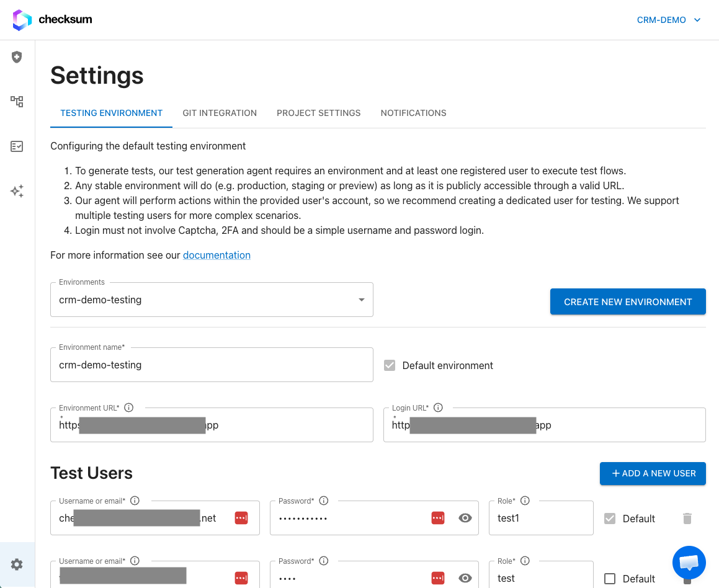Viewport: 719px width, 588px height.
Task: Click the Login URL info icon
Action: (439, 408)
